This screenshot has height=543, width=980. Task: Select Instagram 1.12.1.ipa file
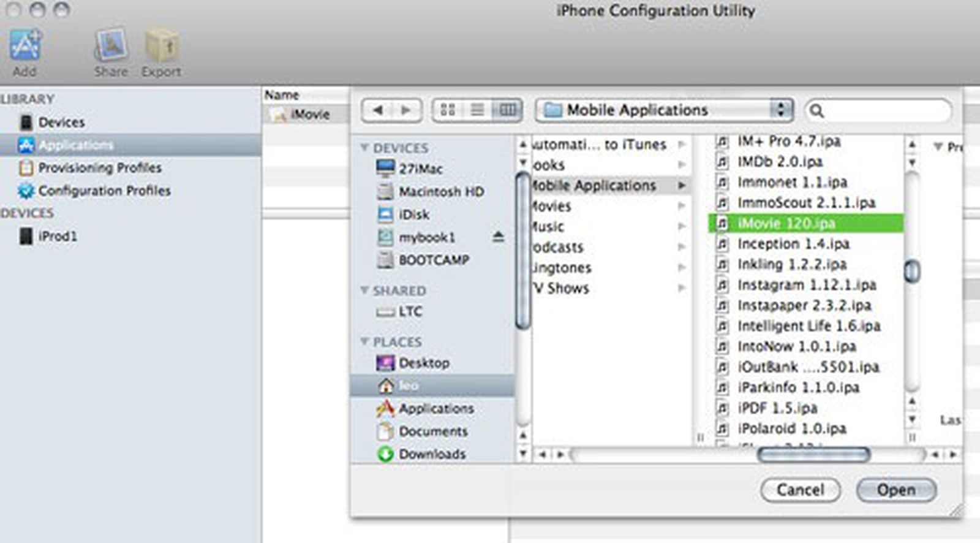806,285
